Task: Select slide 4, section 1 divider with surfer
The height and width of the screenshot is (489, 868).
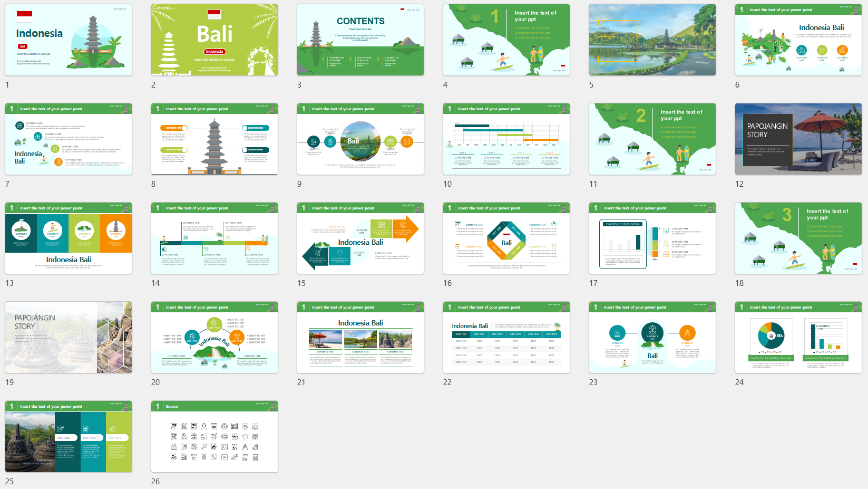Action: pos(506,40)
